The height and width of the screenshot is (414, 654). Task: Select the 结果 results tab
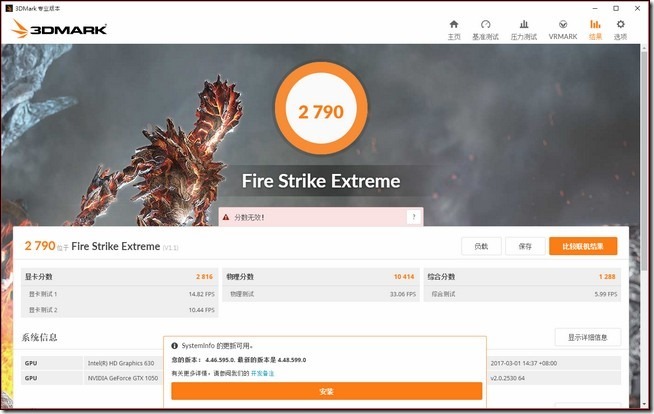pyautogui.click(x=595, y=30)
